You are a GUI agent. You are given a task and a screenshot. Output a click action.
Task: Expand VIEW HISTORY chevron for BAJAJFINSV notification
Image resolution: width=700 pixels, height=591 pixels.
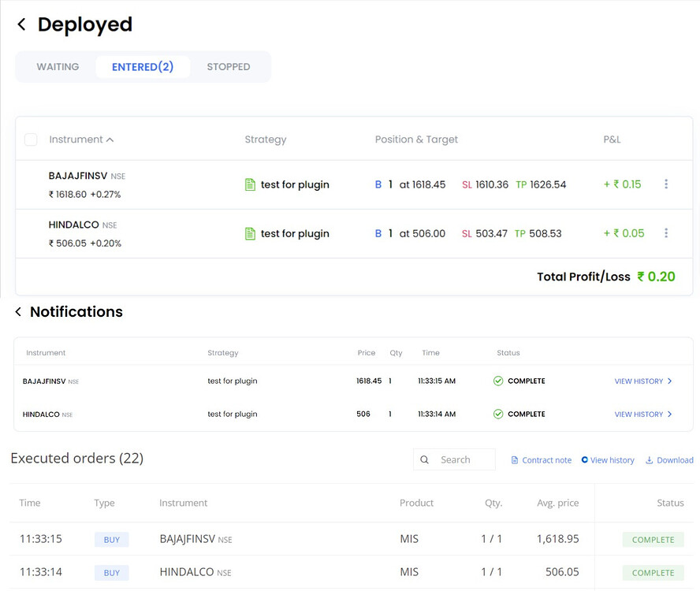(x=671, y=381)
